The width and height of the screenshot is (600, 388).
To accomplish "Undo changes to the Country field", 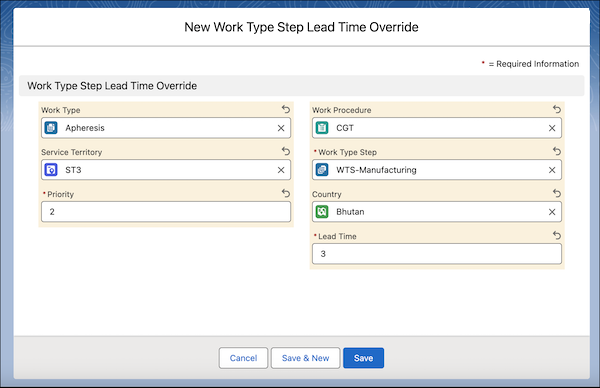I will [x=557, y=193].
